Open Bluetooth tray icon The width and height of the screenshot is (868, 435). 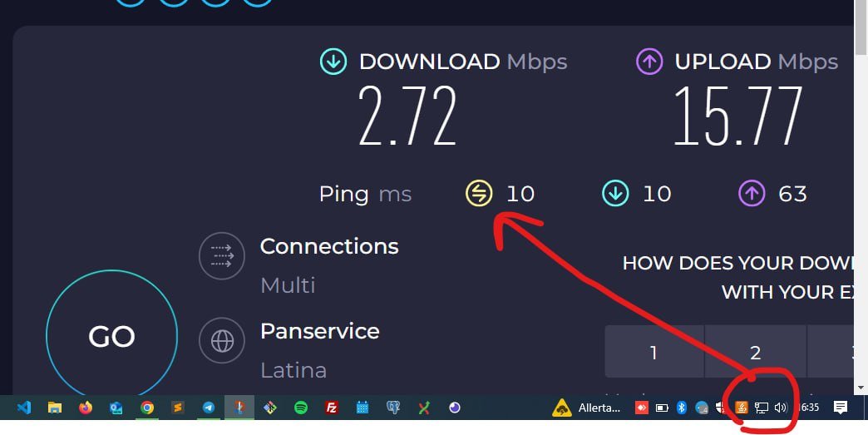pos(682,408)
